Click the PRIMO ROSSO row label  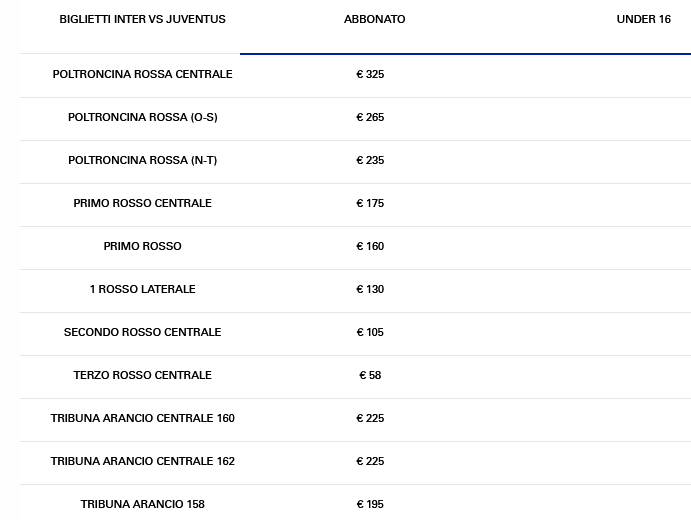point(142,246)
